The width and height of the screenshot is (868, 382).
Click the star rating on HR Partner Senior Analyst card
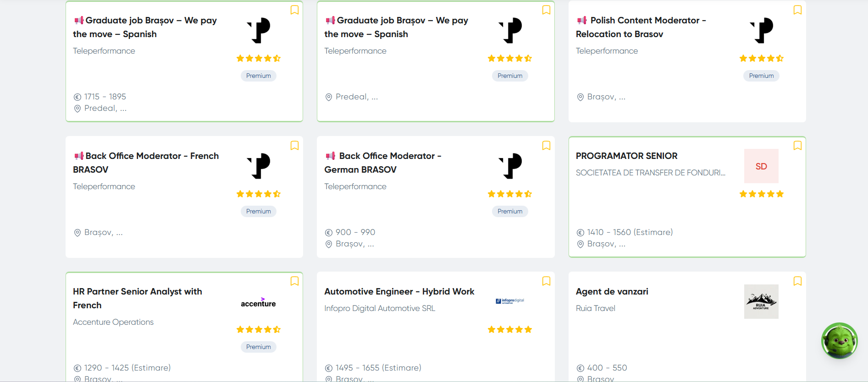tap(259, 329)
